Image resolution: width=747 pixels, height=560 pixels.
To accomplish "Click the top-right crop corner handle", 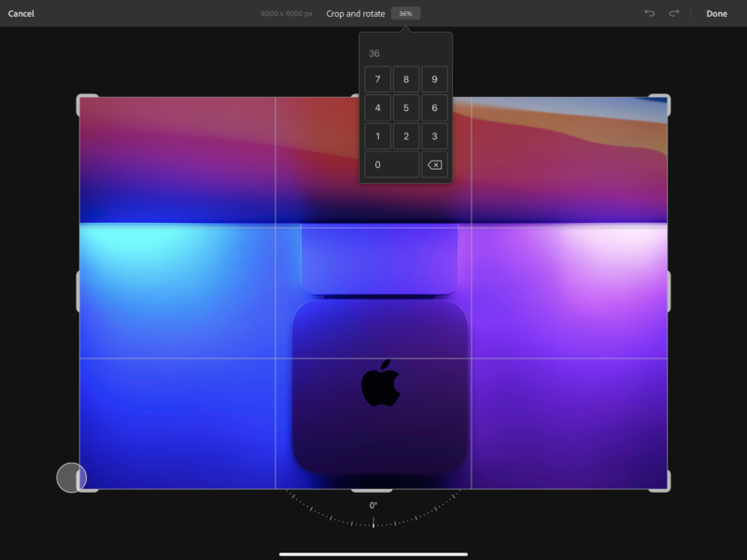I will pyautogui.click(x=660, y=105).
